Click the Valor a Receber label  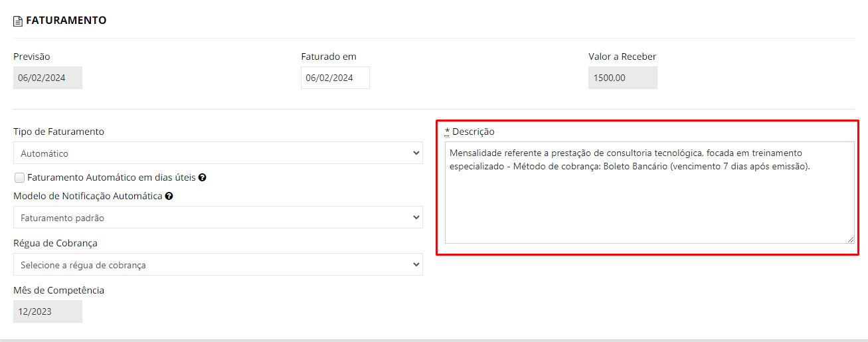tap(622, 56)
